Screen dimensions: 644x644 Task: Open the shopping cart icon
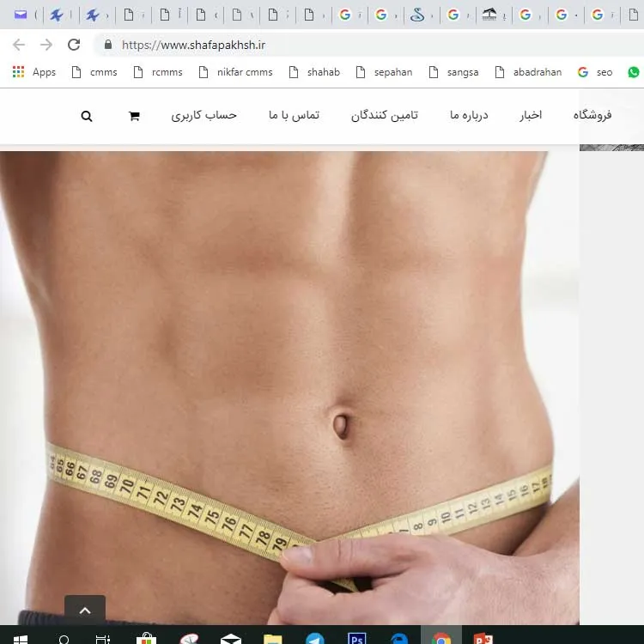point(134,116)
